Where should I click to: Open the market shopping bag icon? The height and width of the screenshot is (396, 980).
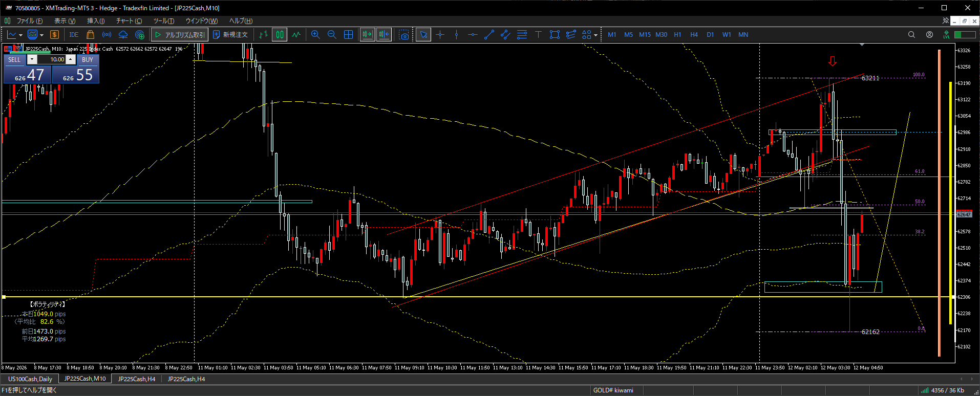coord(91,35)
